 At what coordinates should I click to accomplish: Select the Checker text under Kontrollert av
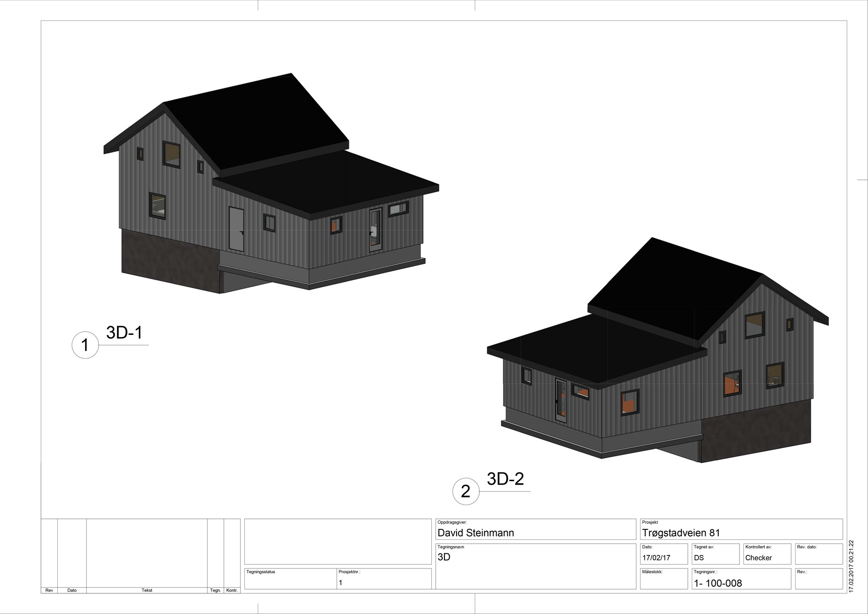click(x=759, y=558)
